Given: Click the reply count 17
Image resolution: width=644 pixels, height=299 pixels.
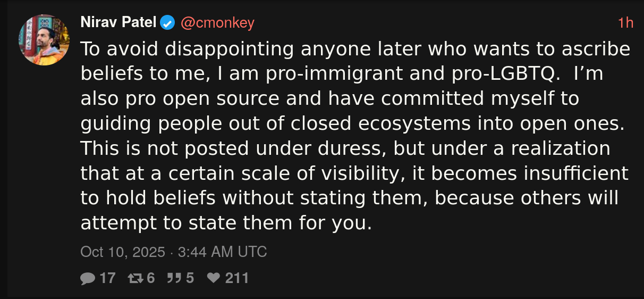Looking at the screenshot, I should (107, 278).
